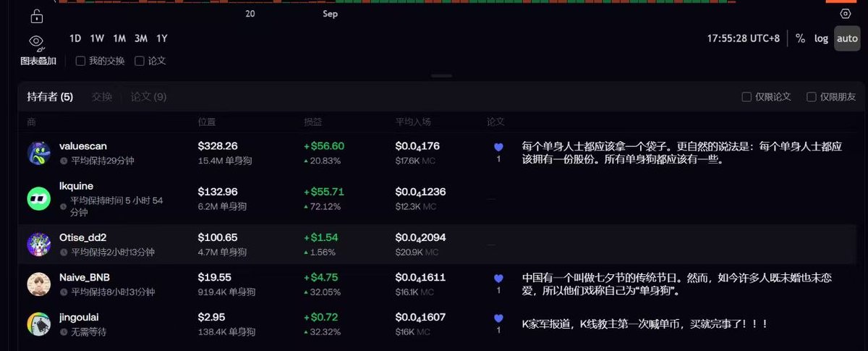Click valuescan position $328.26
The width and height of the screenshot is (868, 351).
pyautogui.click(x=218, y=146)
